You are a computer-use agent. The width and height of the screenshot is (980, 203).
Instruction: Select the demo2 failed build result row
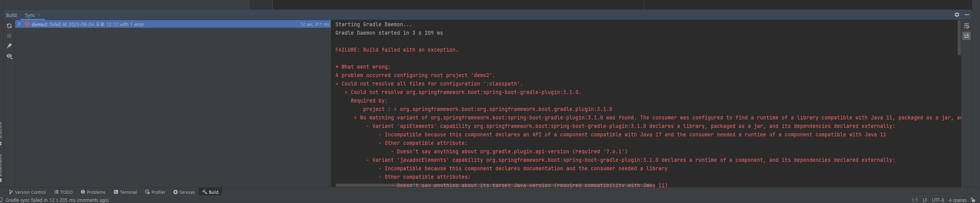click(x=154, y=24)
